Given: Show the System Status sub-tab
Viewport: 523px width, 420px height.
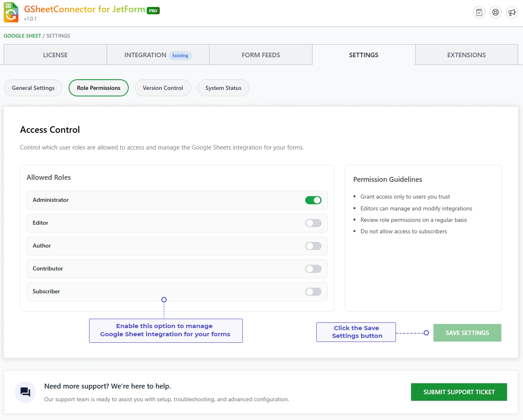Looking at the screenshot, I should [x=224, y=88].
